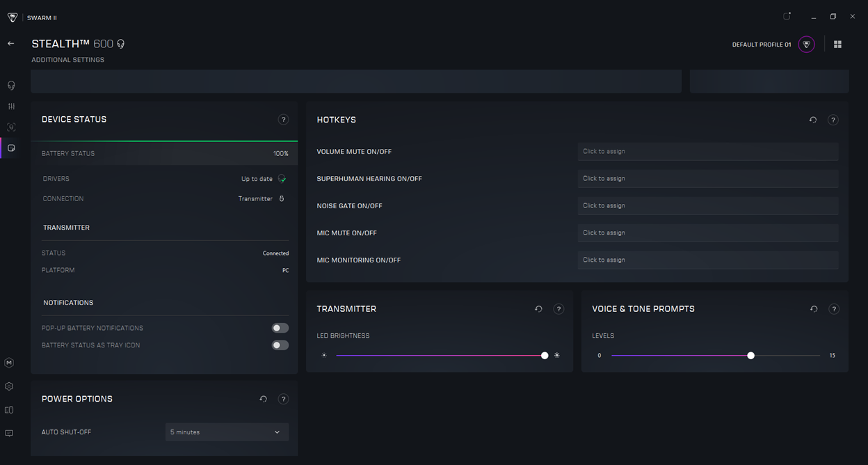Open the spatial audio headset sidebar icon
Image resolution: width=868 pixels, height=465 pixels.
[x=11, y=127]
